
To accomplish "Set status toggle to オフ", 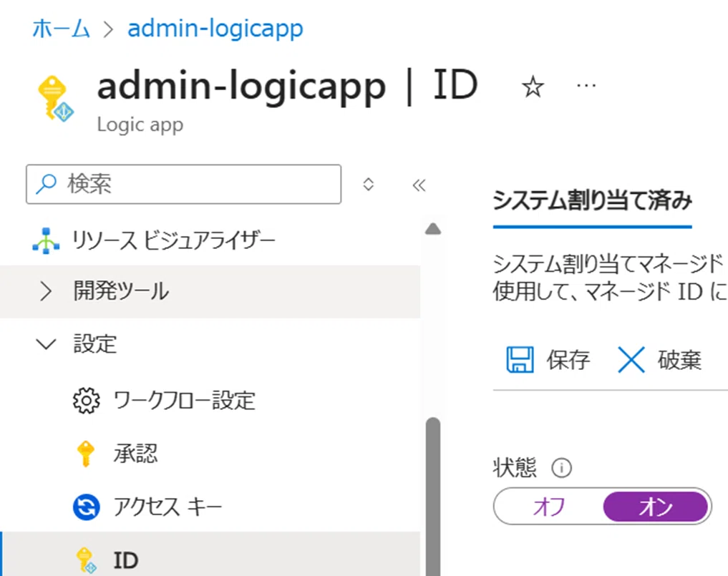I will click(549, 507).
